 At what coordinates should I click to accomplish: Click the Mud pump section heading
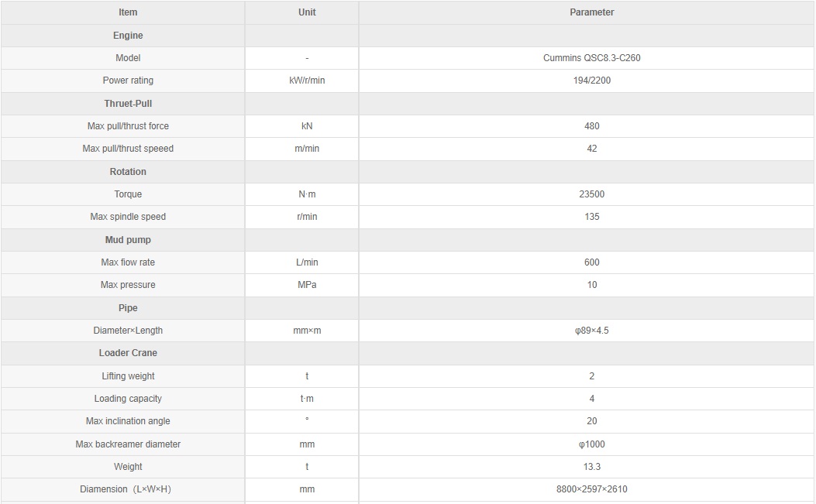click(x=128, y=240)
